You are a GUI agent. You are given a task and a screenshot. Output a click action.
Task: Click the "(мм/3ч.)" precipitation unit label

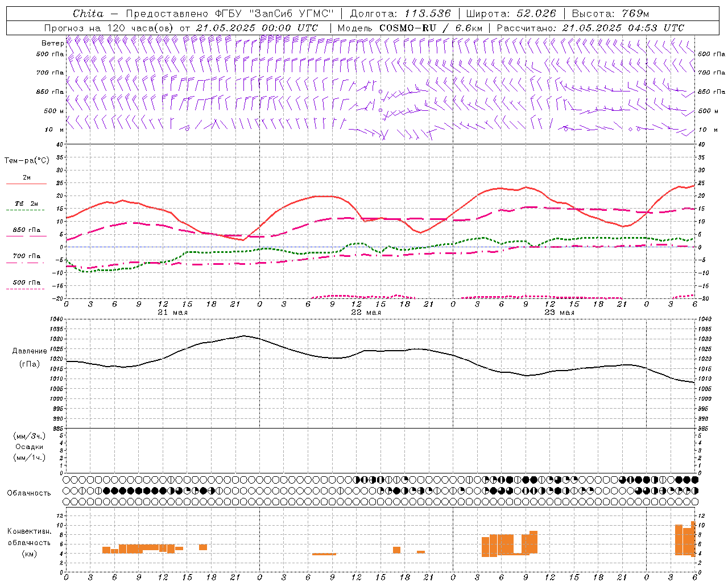(x=30, y=436)
